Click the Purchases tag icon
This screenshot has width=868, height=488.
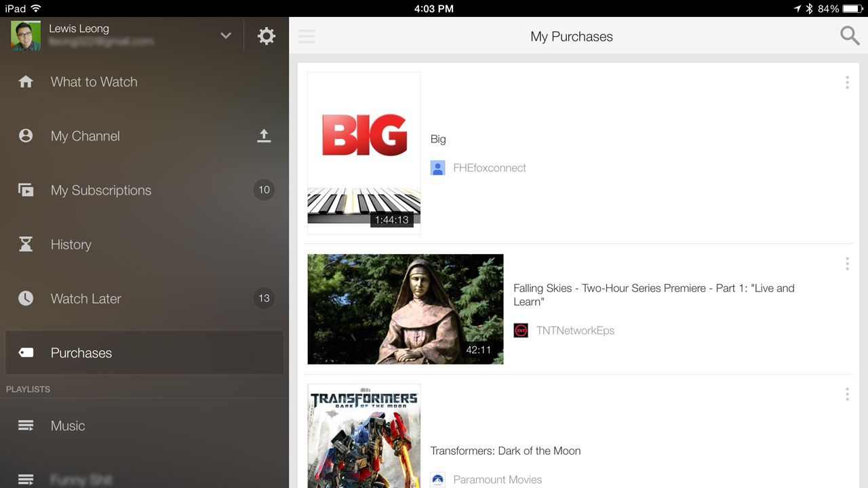pos(26,352)
